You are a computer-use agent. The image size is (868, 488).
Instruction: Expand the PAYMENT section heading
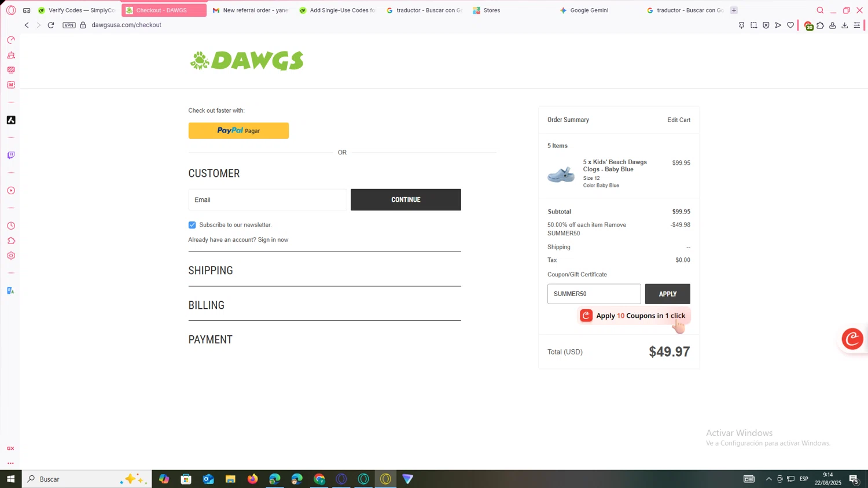coord(210,340)
